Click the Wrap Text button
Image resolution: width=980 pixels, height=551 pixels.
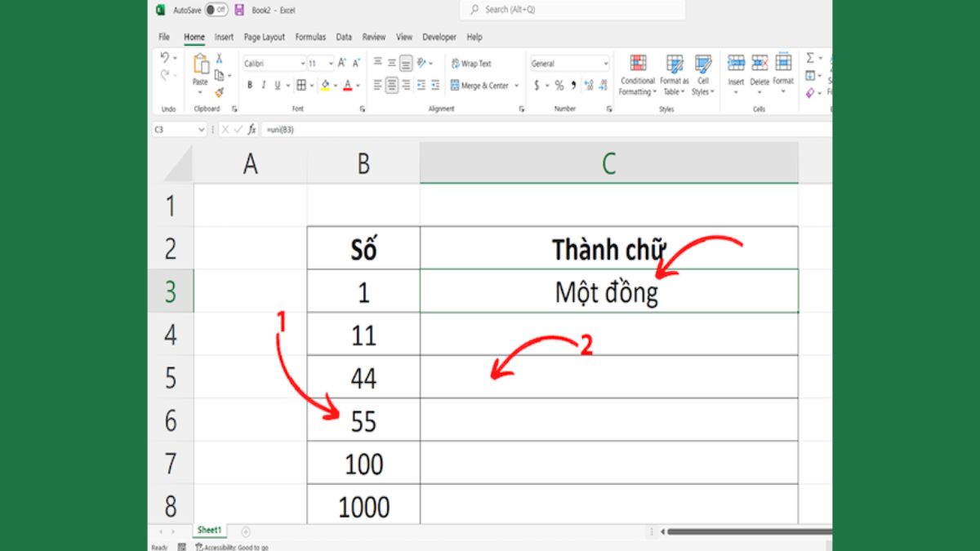[471, 63]
